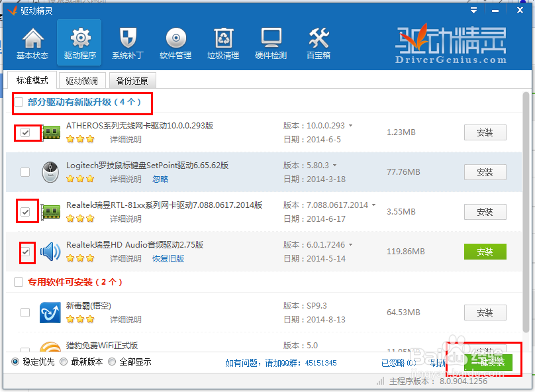Switch to the 备份还原 tab
Image resolution: width=535 pixels, height=392 pixels.
click(x=132, y=81)
